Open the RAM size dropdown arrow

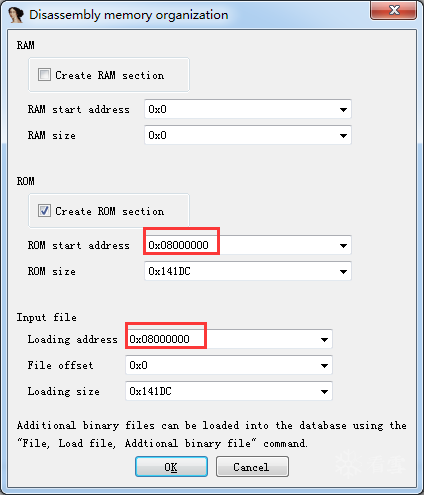(x=343, y=135)
